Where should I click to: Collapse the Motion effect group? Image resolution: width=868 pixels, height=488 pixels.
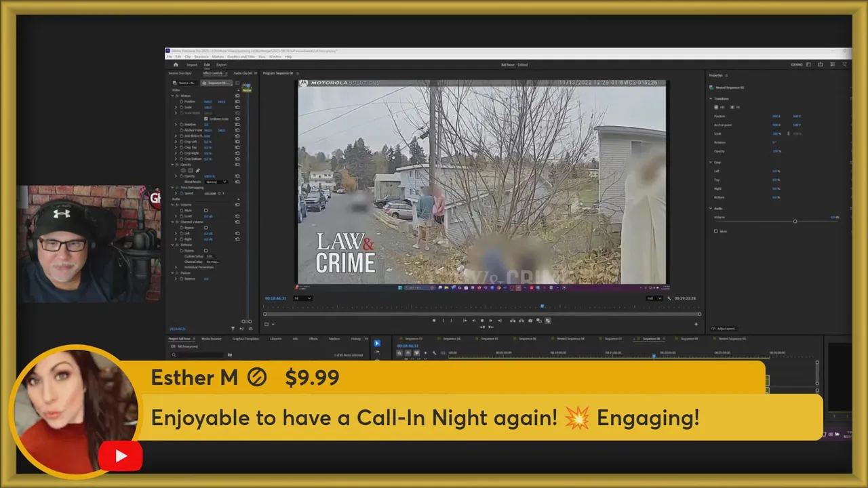[x=173, y=96]
